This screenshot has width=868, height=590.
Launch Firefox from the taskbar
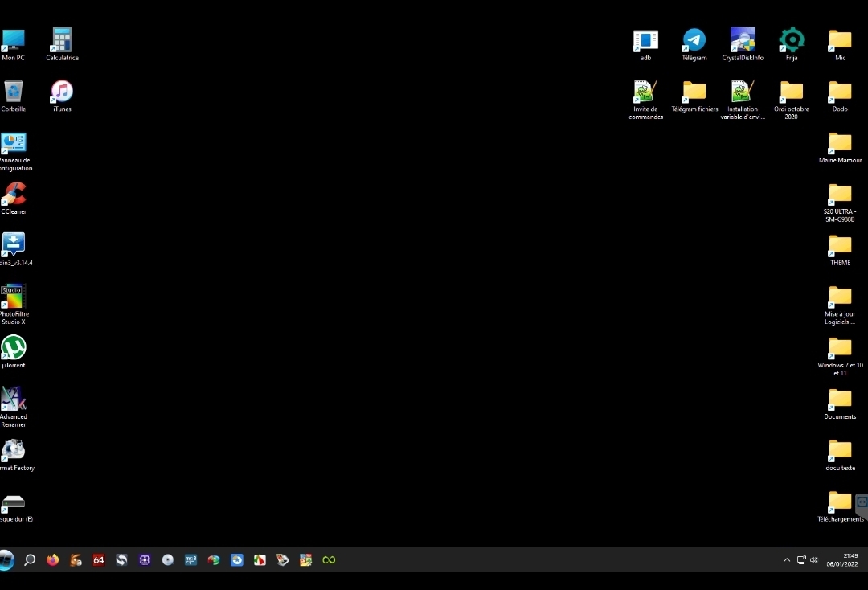[x=52, y=560]
